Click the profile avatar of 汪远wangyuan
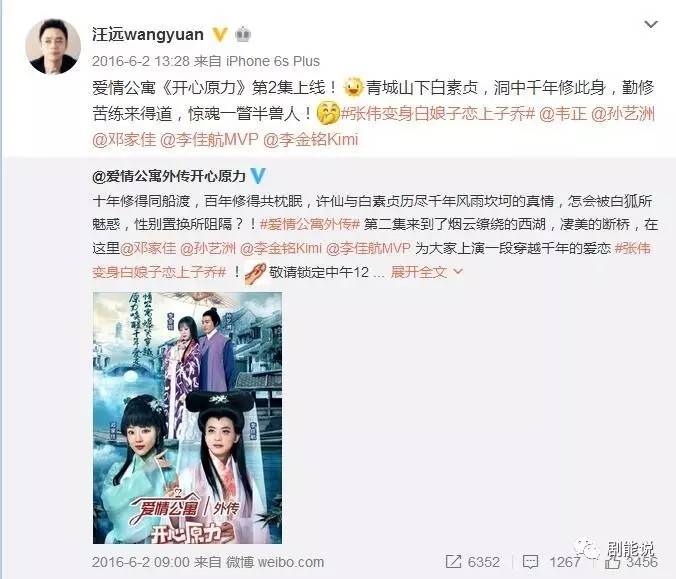Screen dimensions: 676x579 [x=53, y=47]
